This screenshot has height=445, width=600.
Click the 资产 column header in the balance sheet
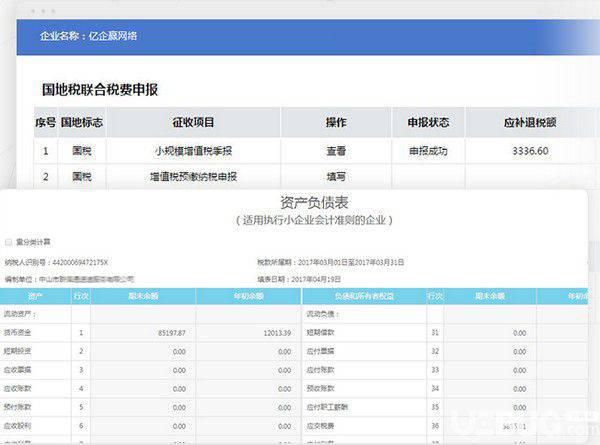pyautogui.click(x=35, y=296)
